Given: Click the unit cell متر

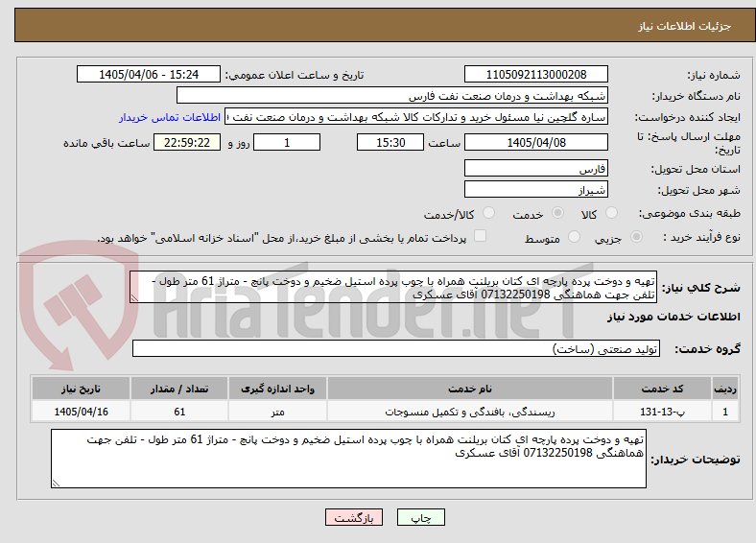Looking at the screenshot, I should (x=277, y=412).
